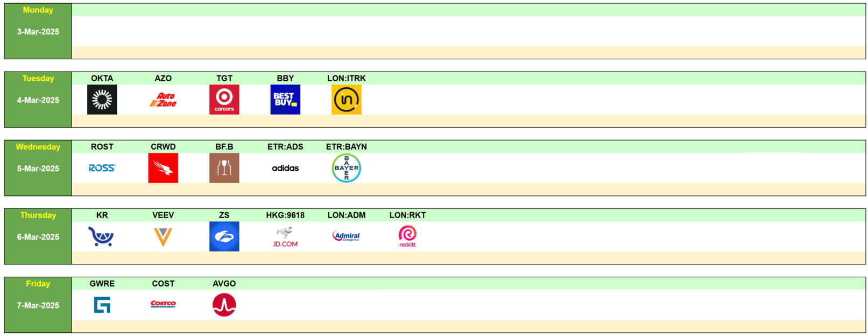The image size is (868, 336).
Task: Select the 3-Mar-2025 date cell
Action: tap(38, 32)
